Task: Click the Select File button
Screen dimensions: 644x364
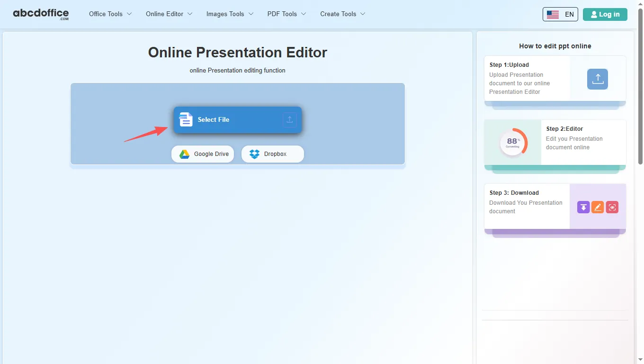Action: pyautogui.click(x=238, y=120)
